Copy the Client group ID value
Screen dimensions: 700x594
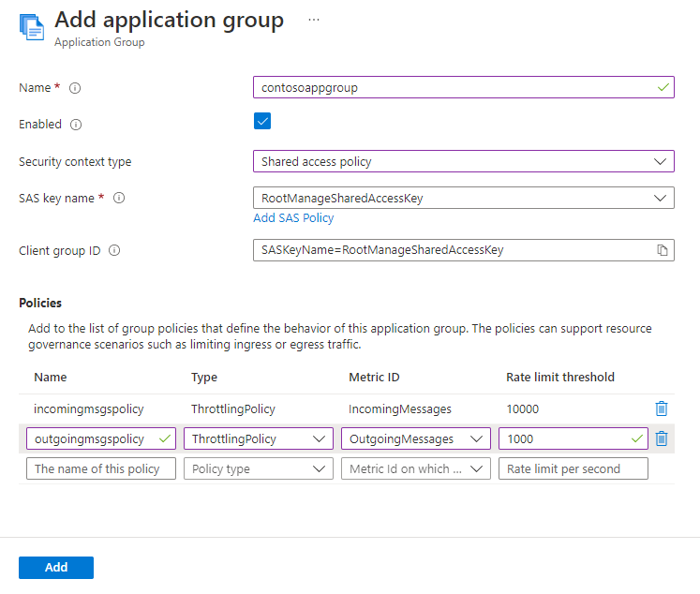tap(662, 250)
